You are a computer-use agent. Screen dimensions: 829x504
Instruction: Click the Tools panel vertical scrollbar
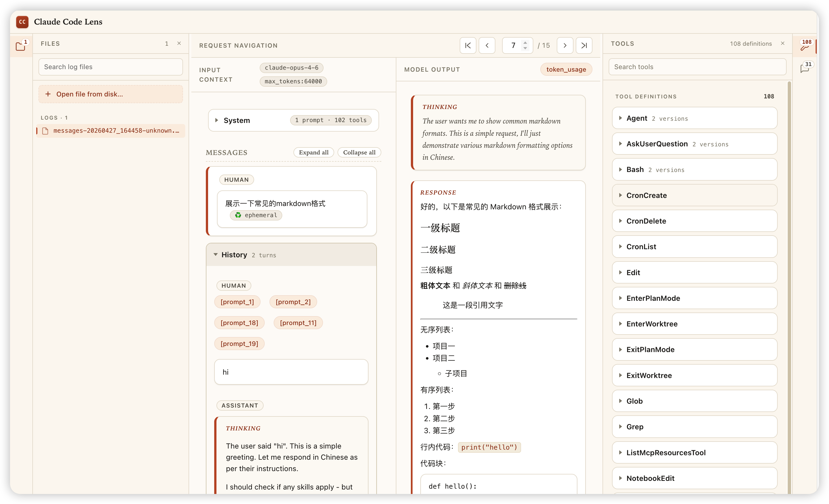(789, 287)
